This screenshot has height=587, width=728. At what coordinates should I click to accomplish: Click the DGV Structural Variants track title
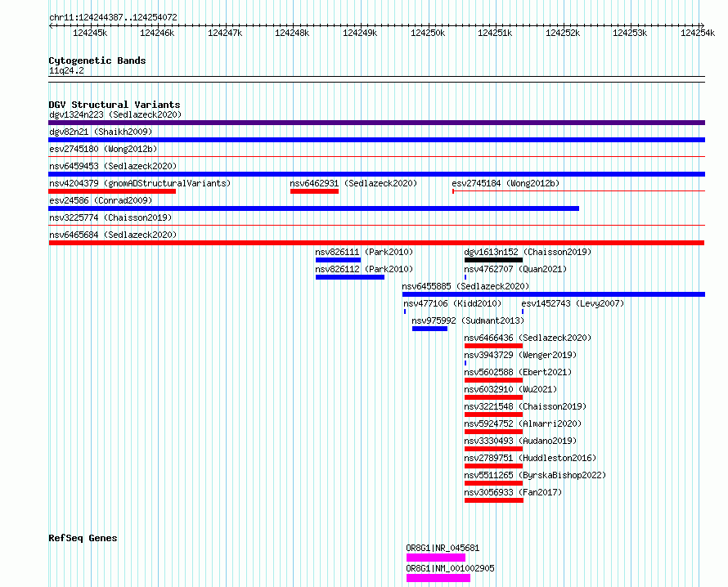tap(115, 105)
